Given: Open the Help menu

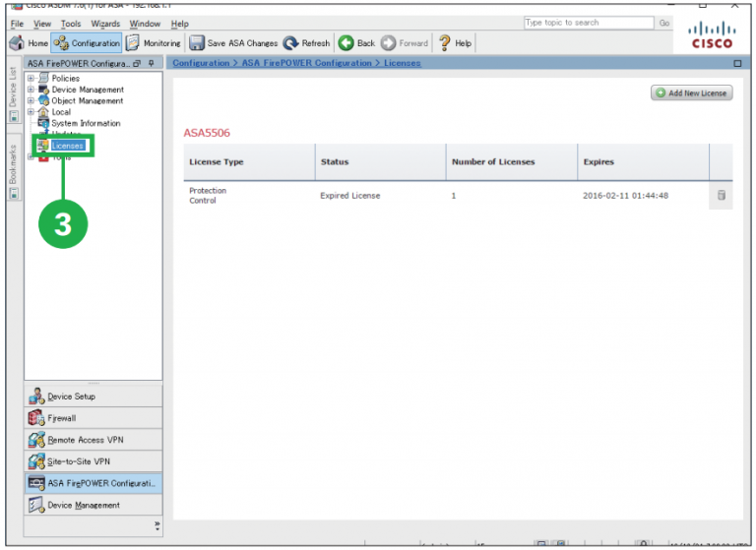Looking at the screenshot, I should click(x=180, y=24).
